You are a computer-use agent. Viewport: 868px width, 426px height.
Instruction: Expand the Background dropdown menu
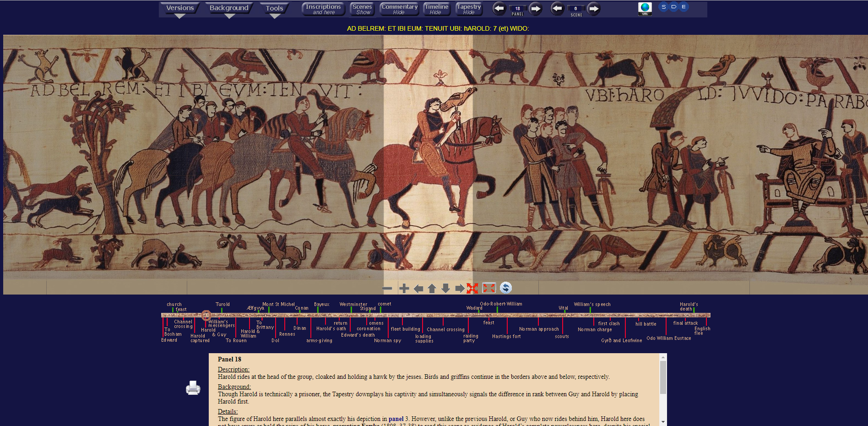coord(229,8)
